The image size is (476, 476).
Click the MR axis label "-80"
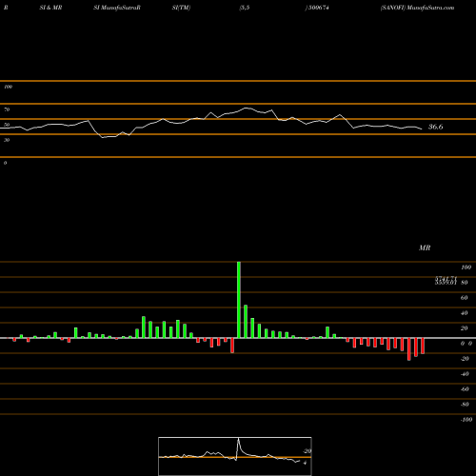click(x=465, y=405)
